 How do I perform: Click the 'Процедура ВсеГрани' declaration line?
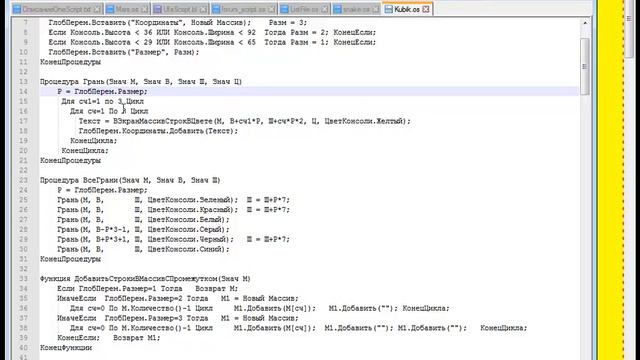130,180
